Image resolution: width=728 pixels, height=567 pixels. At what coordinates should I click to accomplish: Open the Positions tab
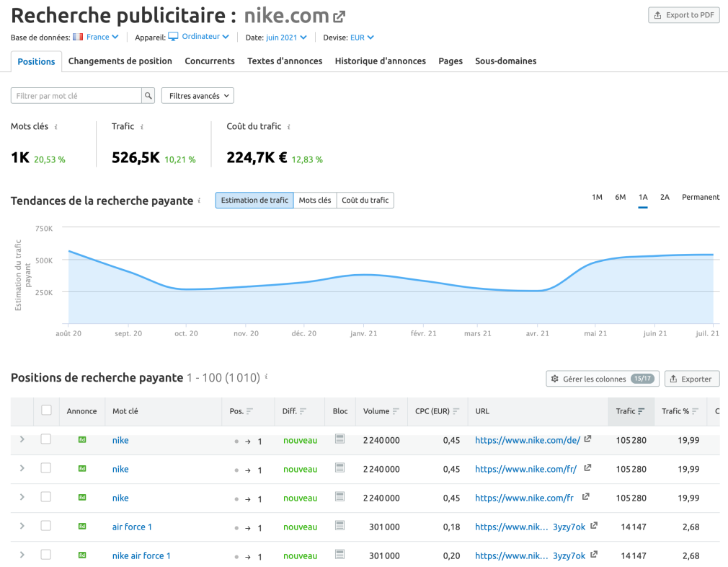click(x=36, y=61)
